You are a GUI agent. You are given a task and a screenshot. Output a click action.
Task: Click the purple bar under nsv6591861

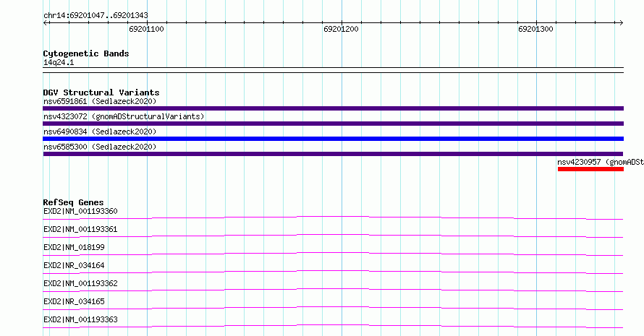333,108
